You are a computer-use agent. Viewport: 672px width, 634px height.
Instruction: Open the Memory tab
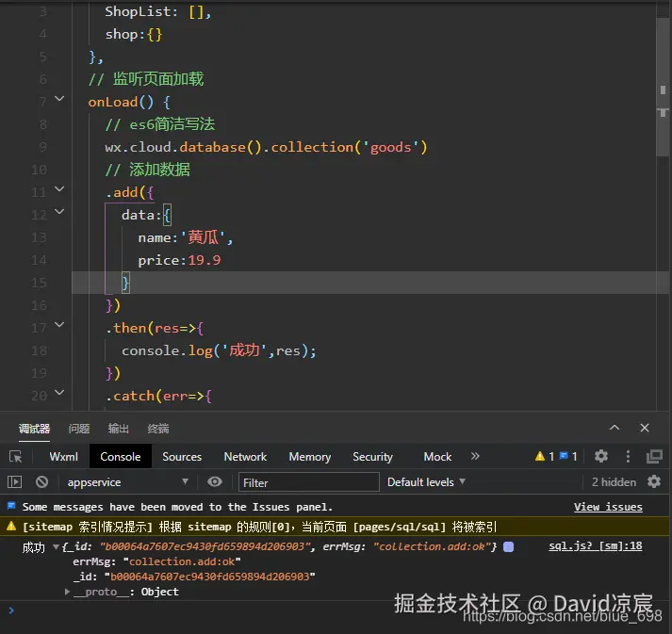309,457
